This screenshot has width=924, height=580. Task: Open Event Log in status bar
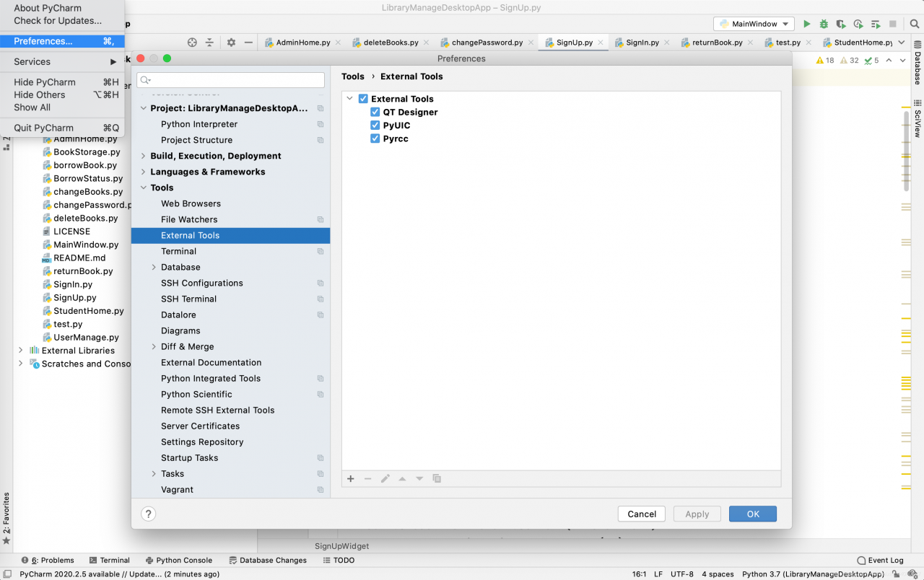tap(880, 561)
